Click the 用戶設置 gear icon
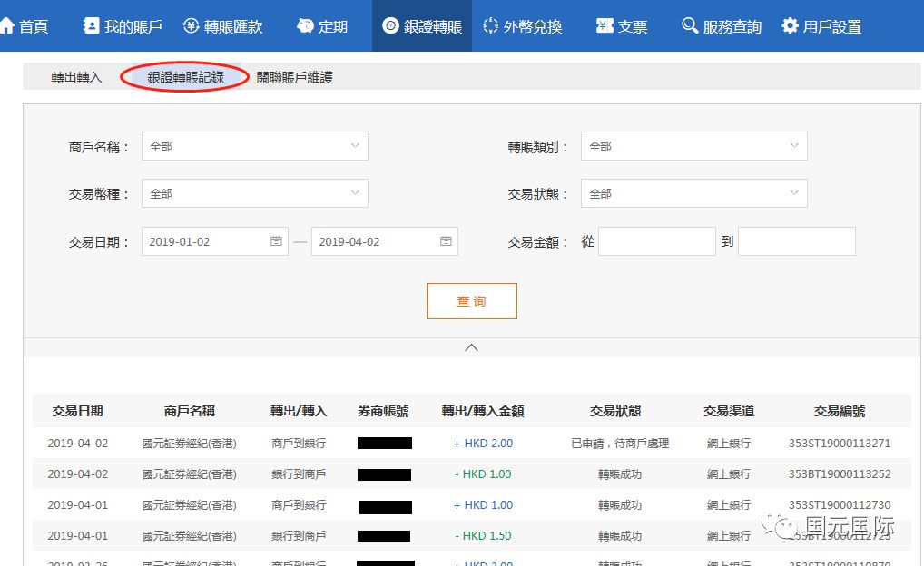Screen dimensions: 924x566 [790, 25]
